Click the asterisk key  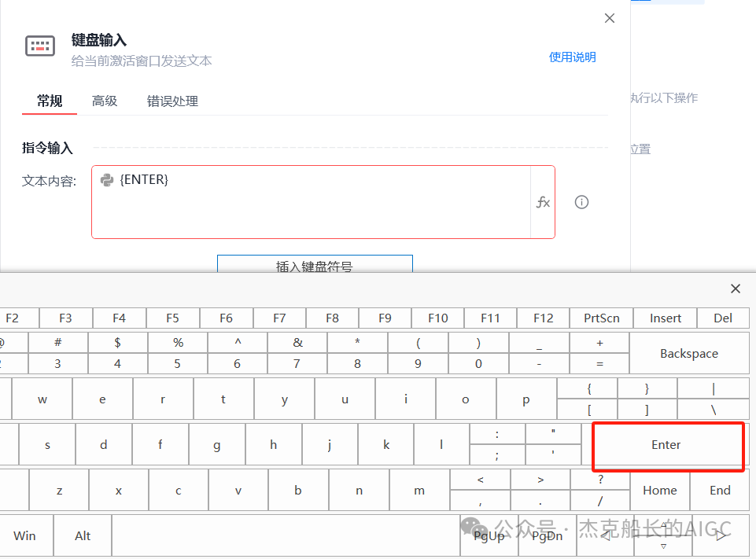click(357, 343)
